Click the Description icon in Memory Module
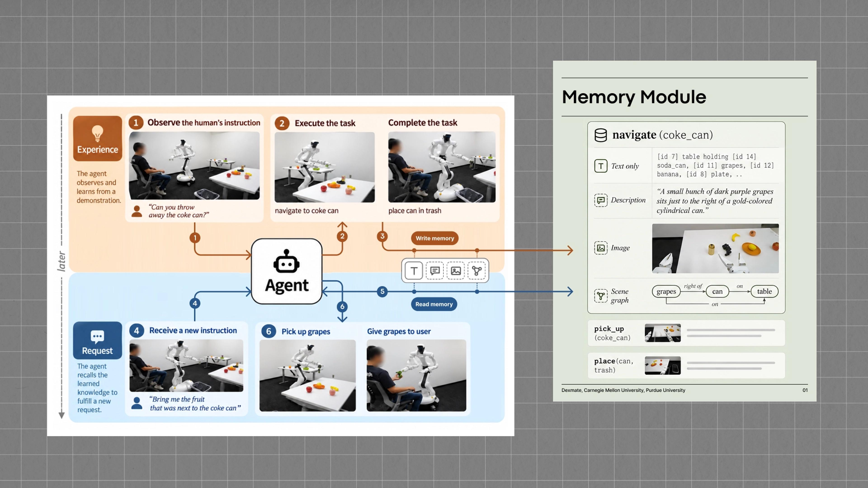This screenshot has height=488, width=868. 600,200
